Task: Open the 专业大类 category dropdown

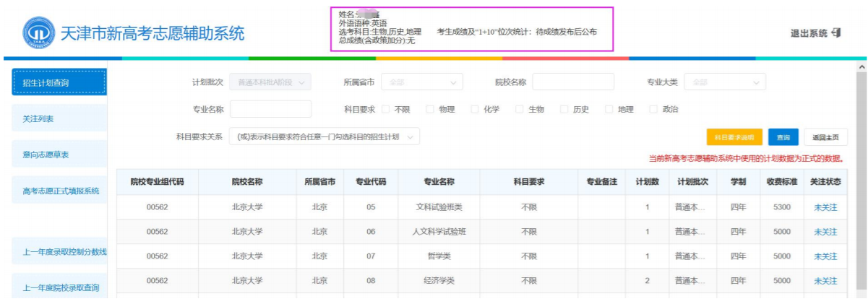Action: [724, 82]
